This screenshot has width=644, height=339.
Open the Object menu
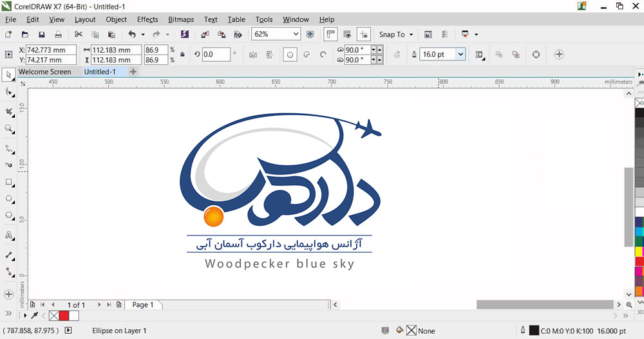pyautogui.click(x=116, y=19)
